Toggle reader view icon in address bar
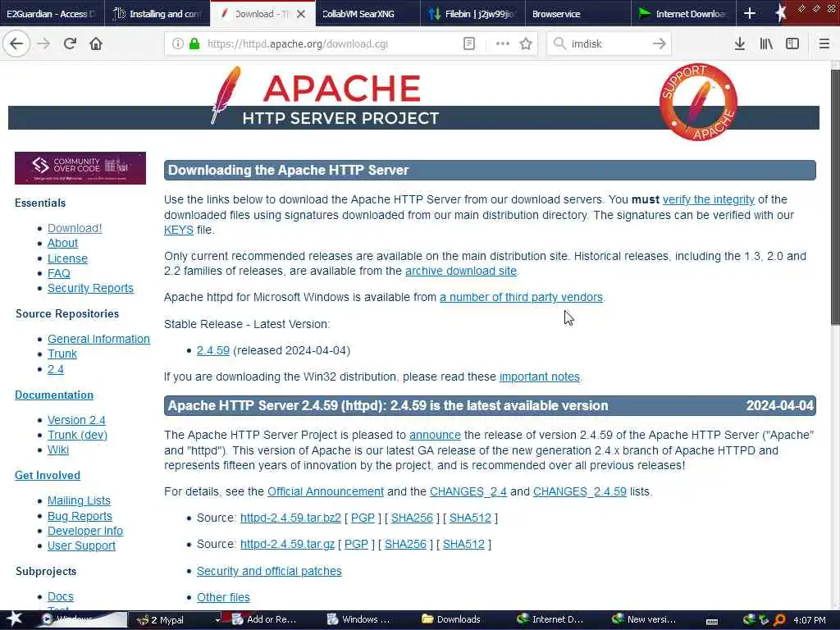 tap(468, 43)
